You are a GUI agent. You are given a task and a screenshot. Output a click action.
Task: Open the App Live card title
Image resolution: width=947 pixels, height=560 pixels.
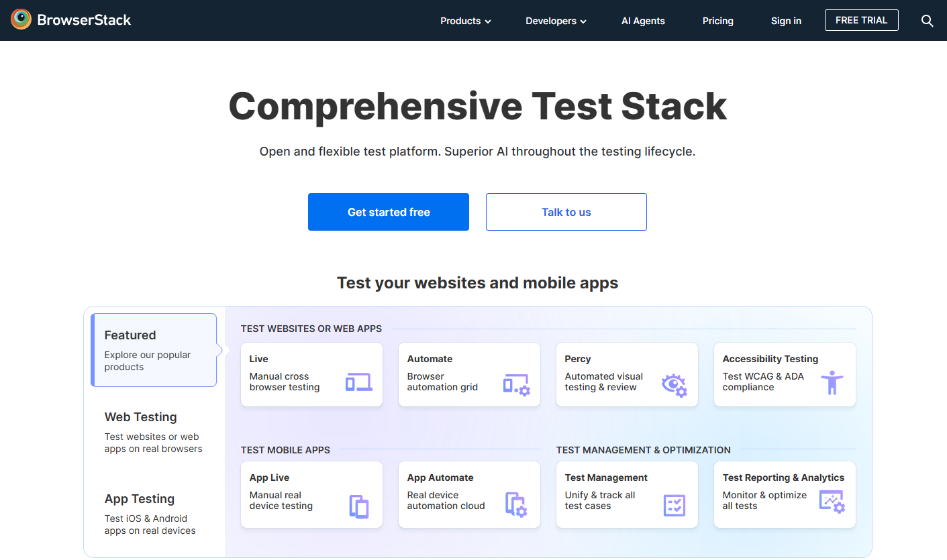pyautogui.click(x=269, y=478)
